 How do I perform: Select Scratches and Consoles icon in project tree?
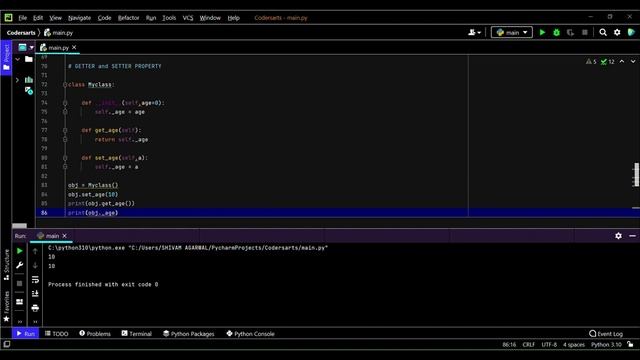tap(29, 90)
